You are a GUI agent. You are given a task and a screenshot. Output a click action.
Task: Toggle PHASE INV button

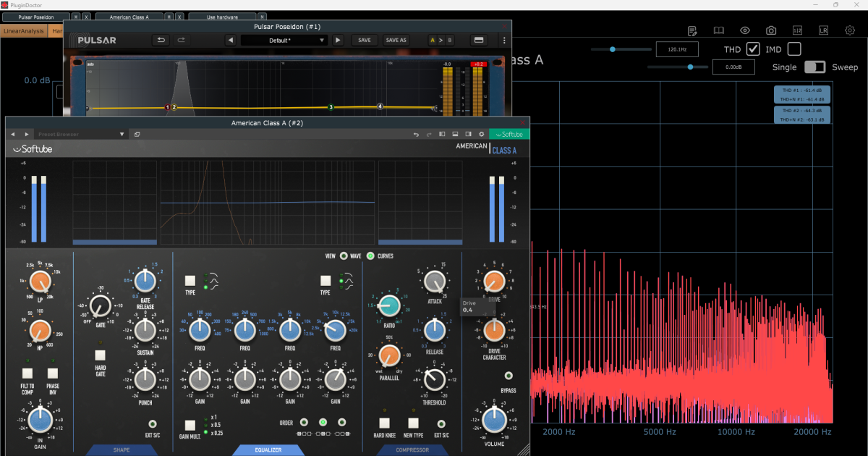[x=53, y=373]
